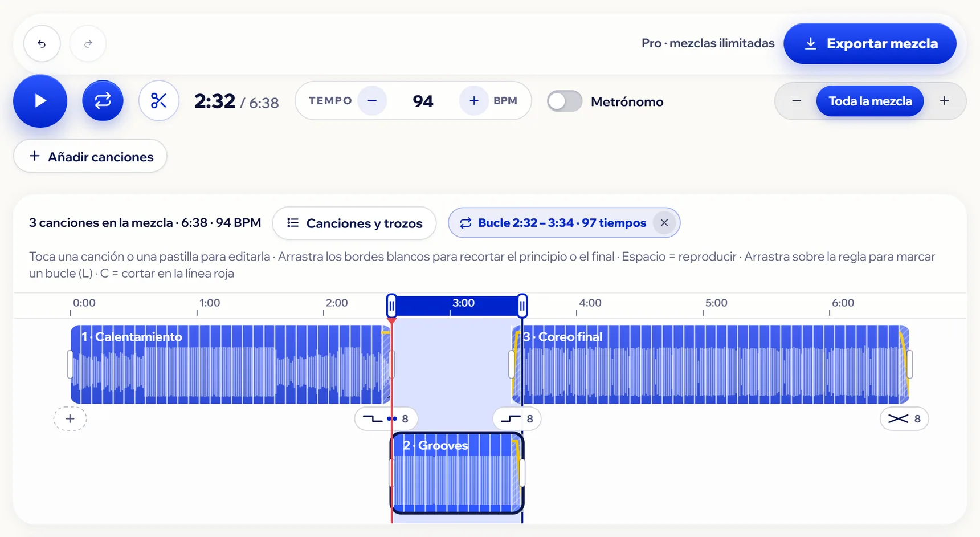Open fade-in transition pill before Coreo final
The image size is (980, 537).
coord(517,418)
